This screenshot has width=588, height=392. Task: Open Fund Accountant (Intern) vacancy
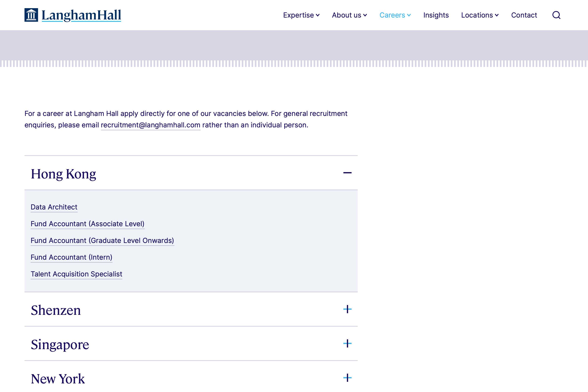coord(71,257)
